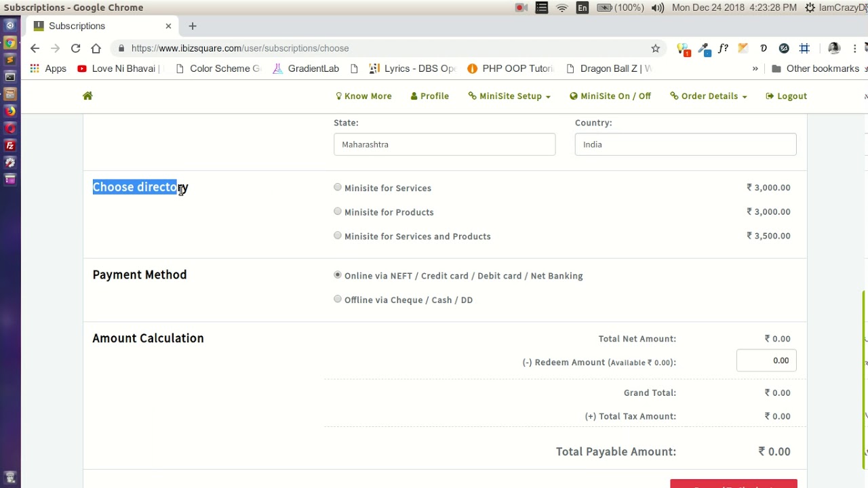Screen dimensions: 868x488
Task: Log out via Logout link
Action: (x=786, y=96)
